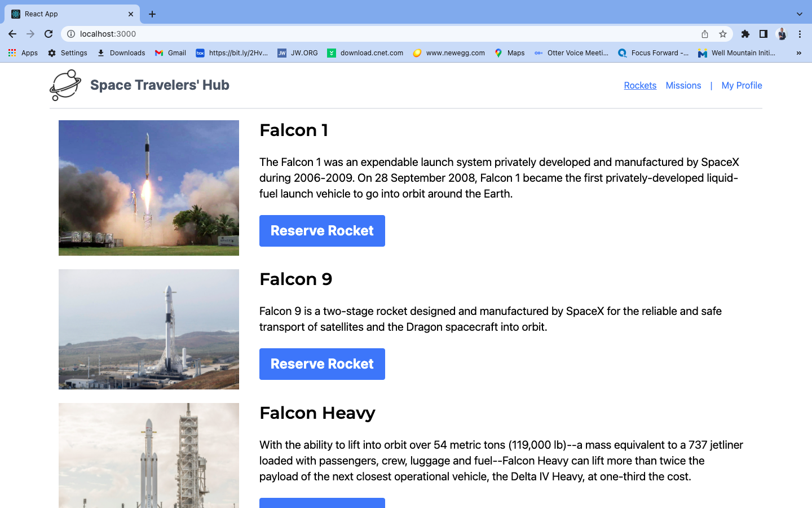The image size is (812, 508).
Task: Click the Space Travelers' Hub title
Action: tap(160, 85)
